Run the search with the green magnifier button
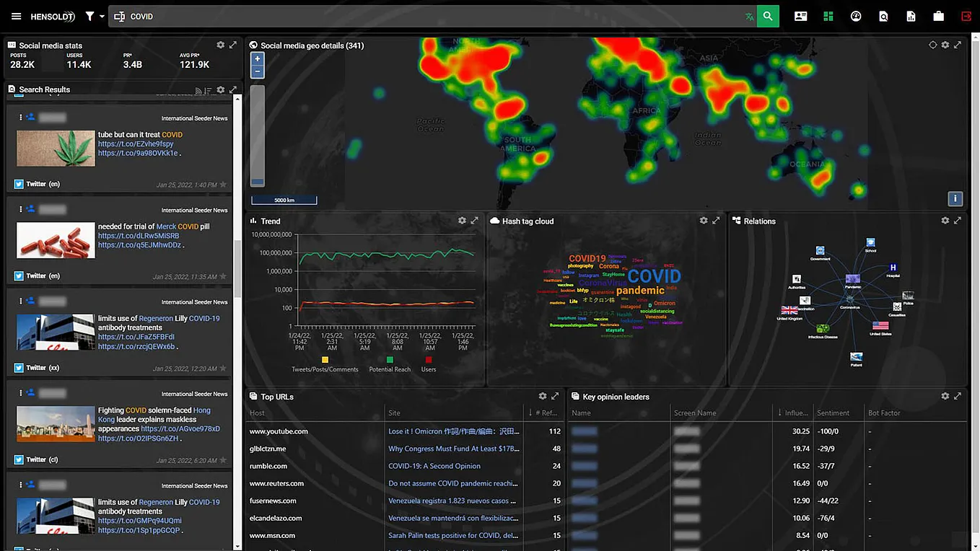Screen dimensions: 980x551 point(767,16)
